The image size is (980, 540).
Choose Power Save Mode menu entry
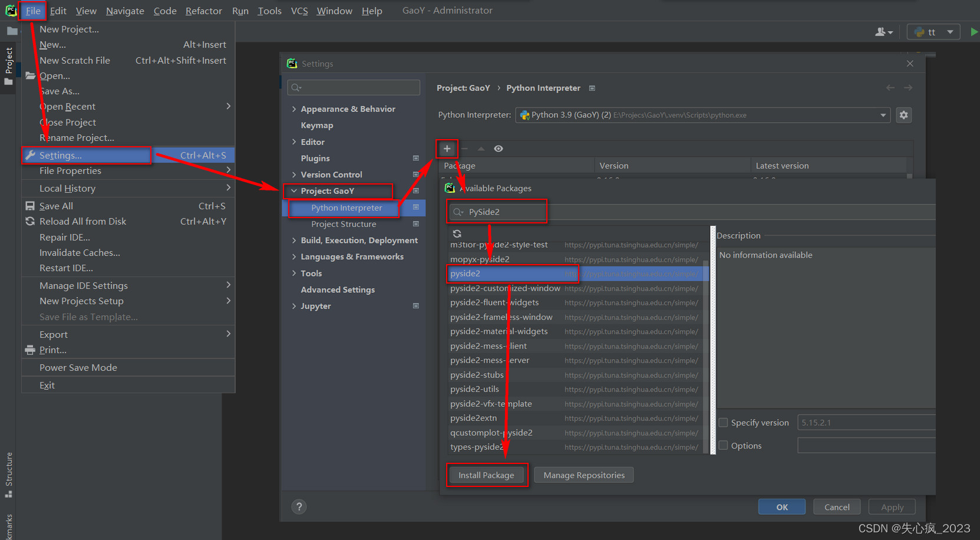128,367
